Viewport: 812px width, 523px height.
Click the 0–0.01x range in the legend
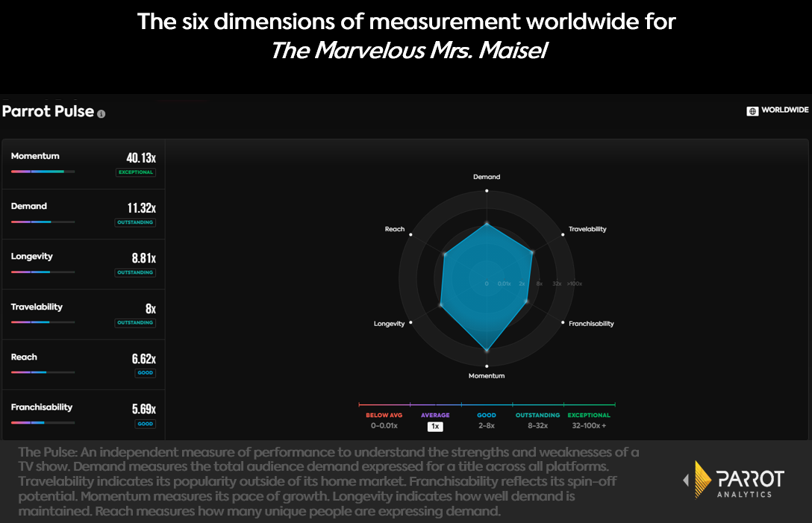[384, 426]
